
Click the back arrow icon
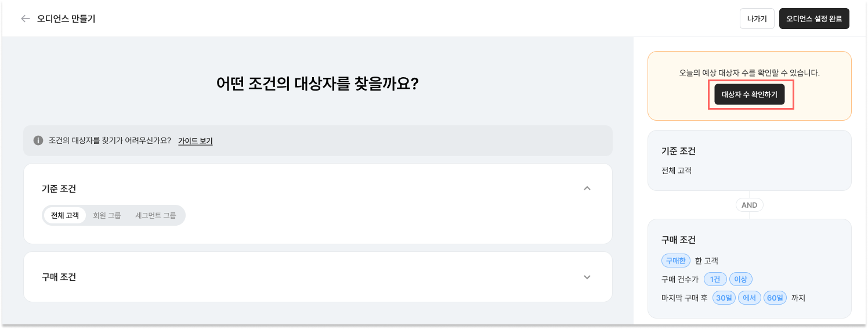25,19
